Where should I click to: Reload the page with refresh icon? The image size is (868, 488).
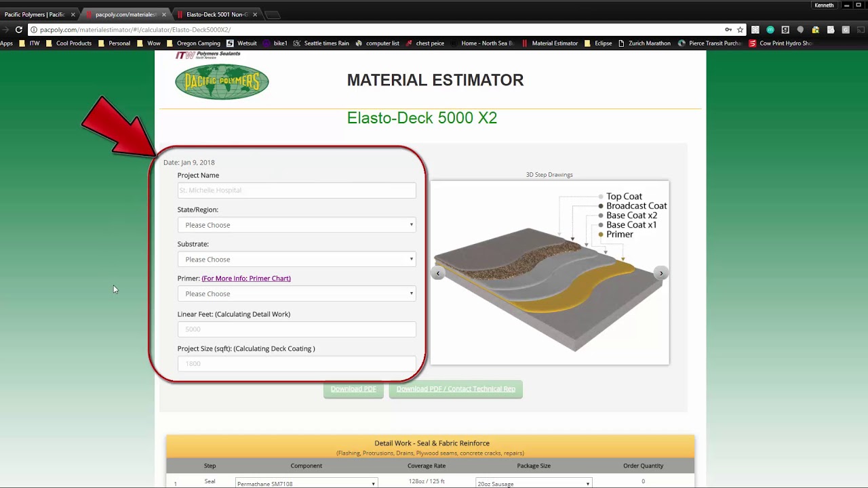(x=19, y=30)
